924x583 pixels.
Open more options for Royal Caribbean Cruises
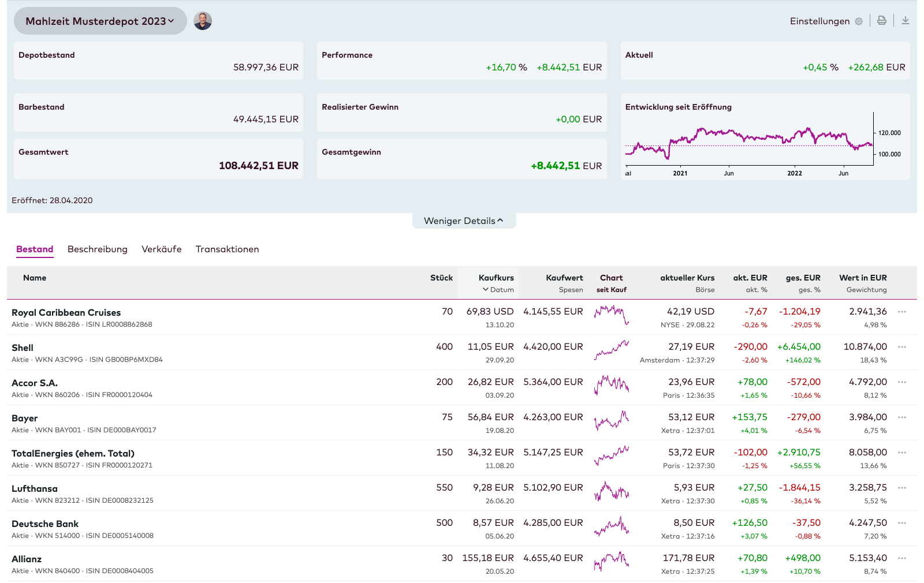(902, 312)
